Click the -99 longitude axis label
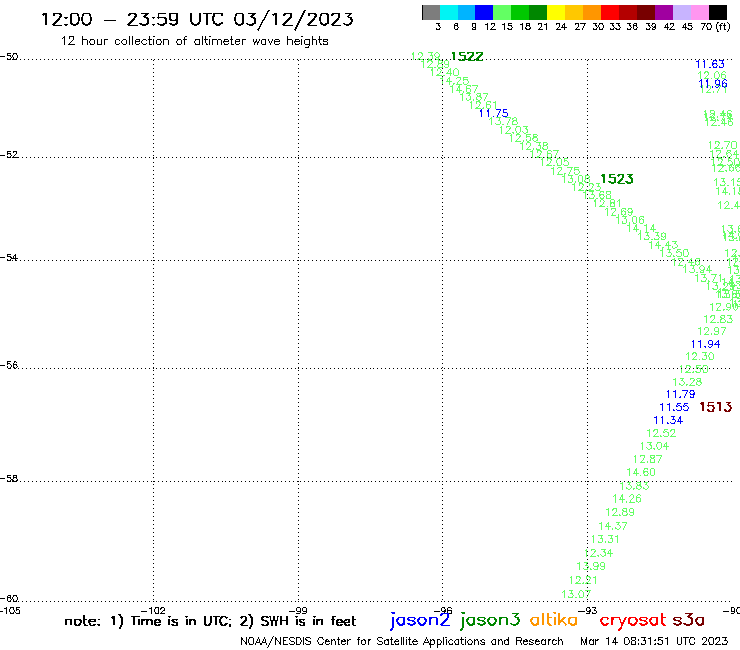Screen dimensions: 740x650 click(x=298, y=610)
